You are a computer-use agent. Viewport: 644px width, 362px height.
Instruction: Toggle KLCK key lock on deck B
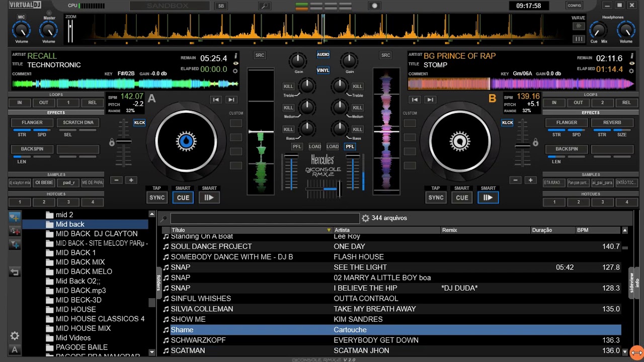tap(507, 123)
